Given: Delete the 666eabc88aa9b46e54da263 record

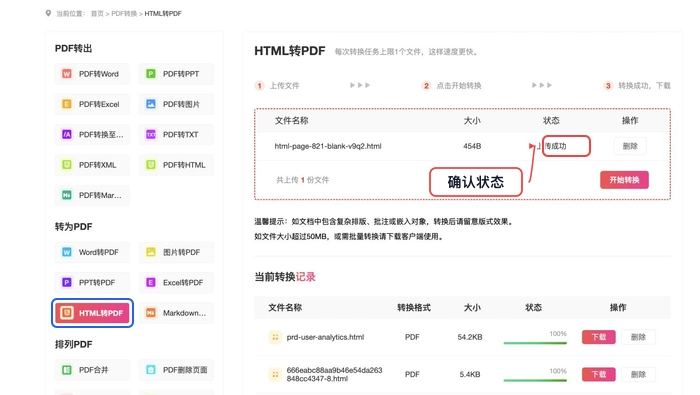Looking at the screenshot, I should [x=638, y=374].
